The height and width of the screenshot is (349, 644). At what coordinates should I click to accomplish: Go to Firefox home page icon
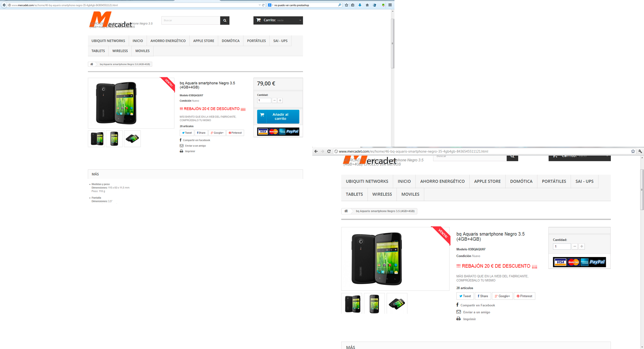[367, 5]
